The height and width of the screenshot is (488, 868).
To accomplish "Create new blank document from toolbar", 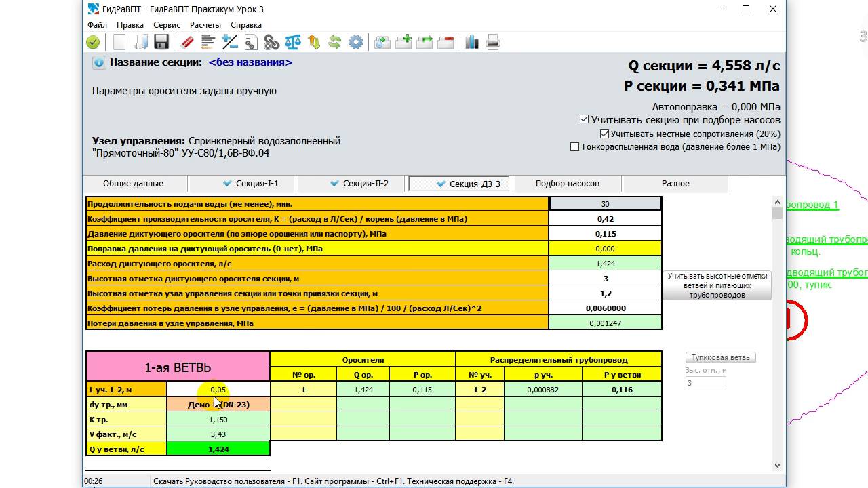I will [119, 42].
